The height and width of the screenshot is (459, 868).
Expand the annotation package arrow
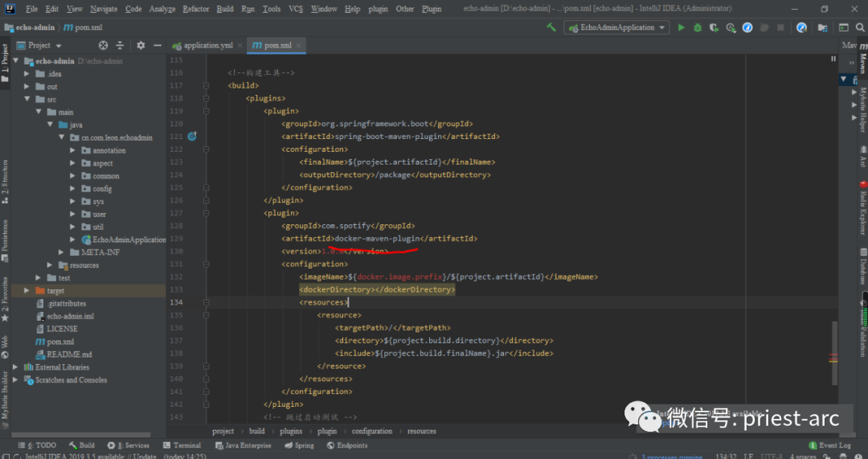coord(72,150)
